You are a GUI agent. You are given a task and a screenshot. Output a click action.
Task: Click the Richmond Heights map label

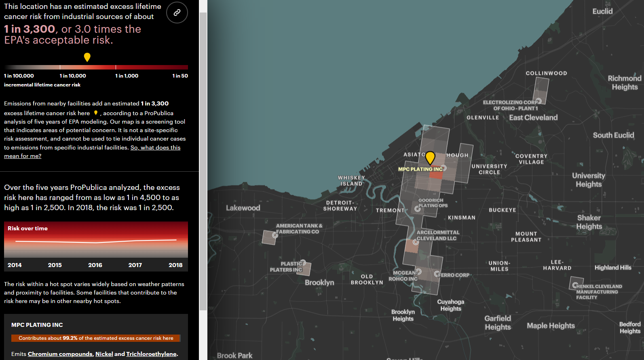[x=625, y=82]
